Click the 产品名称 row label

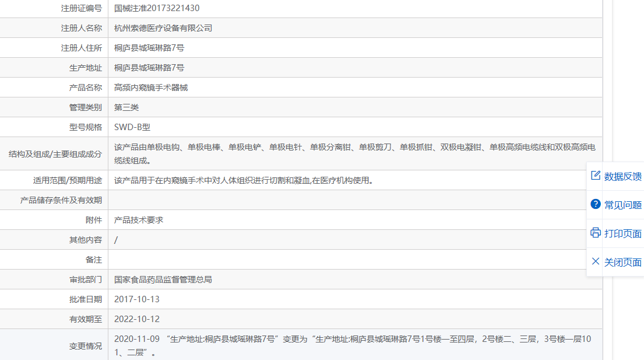tap(86, 88)
